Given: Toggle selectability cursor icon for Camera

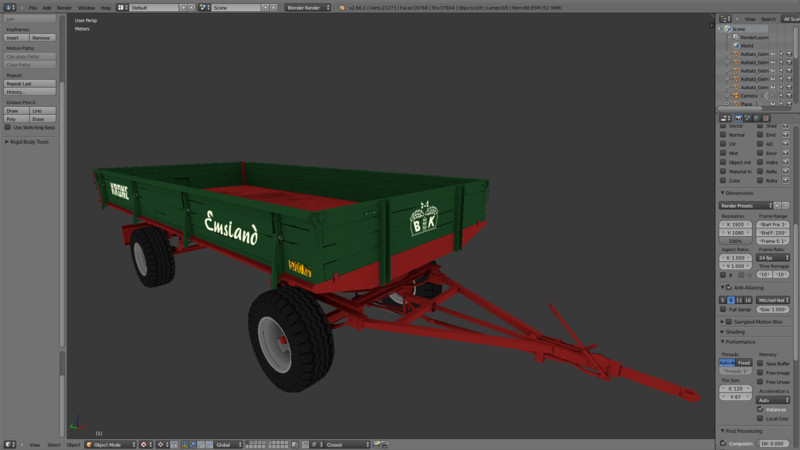Looking at the screenshot, I should coord(781,95).
